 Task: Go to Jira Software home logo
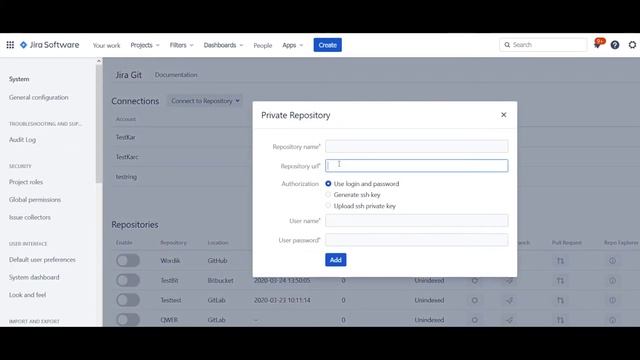pyautogui.click(x=49, y=45)
